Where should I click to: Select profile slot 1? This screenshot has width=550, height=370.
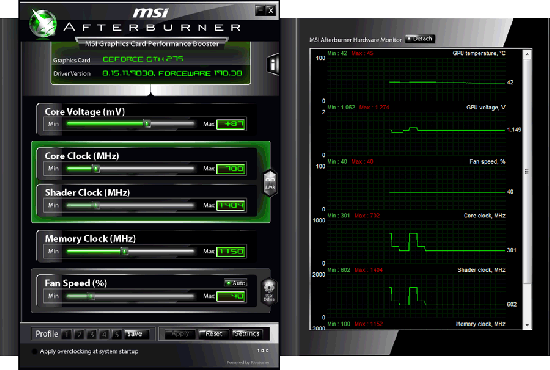(67, 334)
